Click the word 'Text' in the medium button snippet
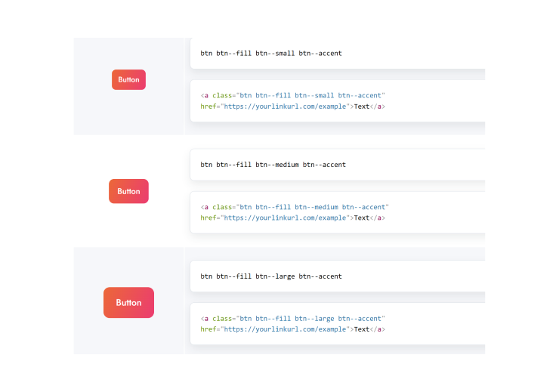The image size is (559, 392). pos(362,218)
